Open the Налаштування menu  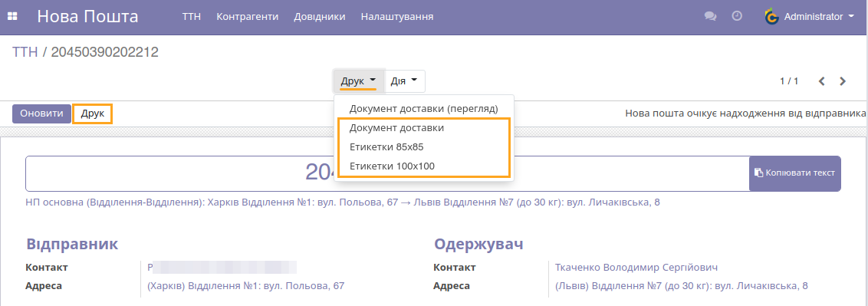397,17
